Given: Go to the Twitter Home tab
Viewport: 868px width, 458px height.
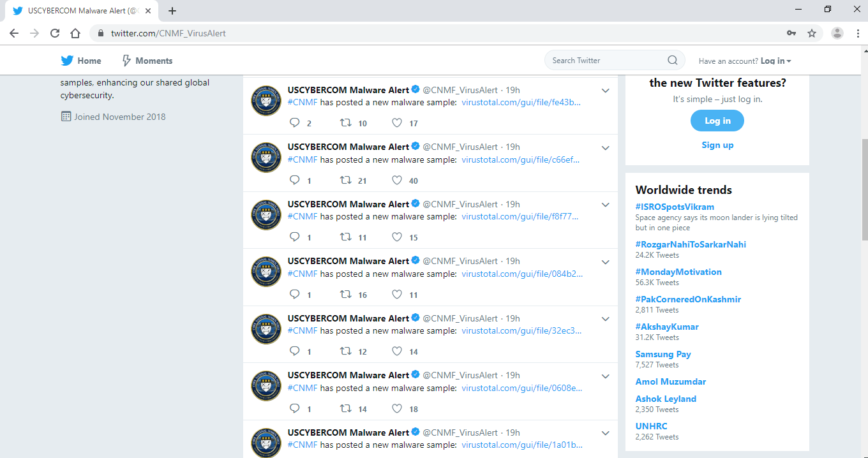Looking at the screenshot, I should point(81,61).
